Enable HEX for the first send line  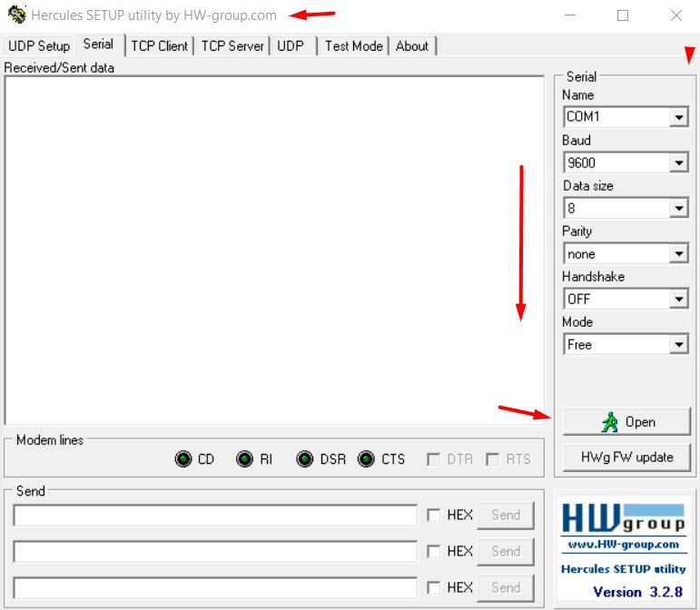[x=433, y=515]
